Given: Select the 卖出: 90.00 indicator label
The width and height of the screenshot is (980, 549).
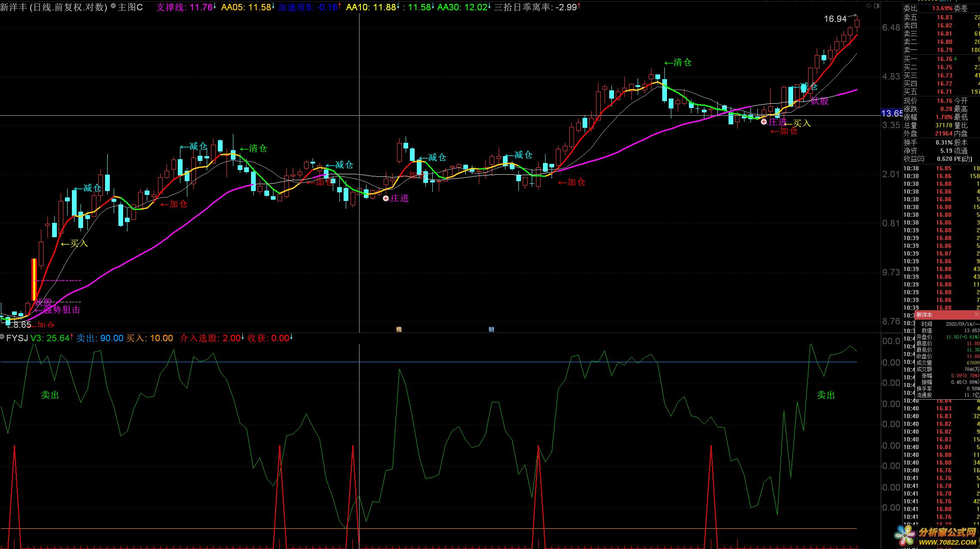Looking at the screenshot, I should point(100,338).
